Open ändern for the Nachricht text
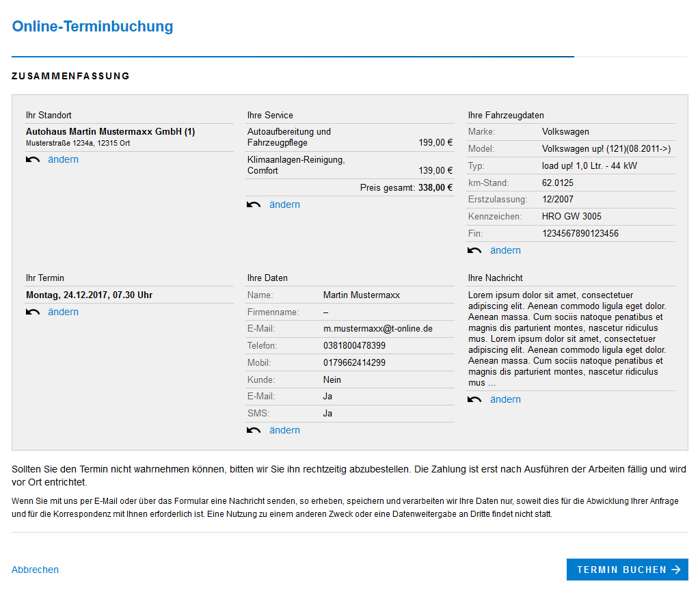The width and height of the screenshot is (700, 614). (x=505, y=399)
